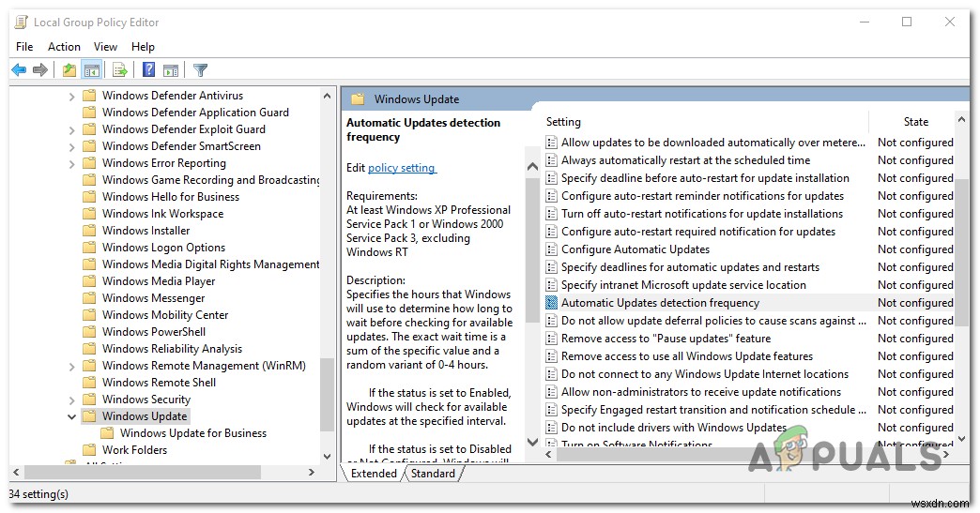Toggle the Show/Hide console tree icon

[x=91, y=70]
